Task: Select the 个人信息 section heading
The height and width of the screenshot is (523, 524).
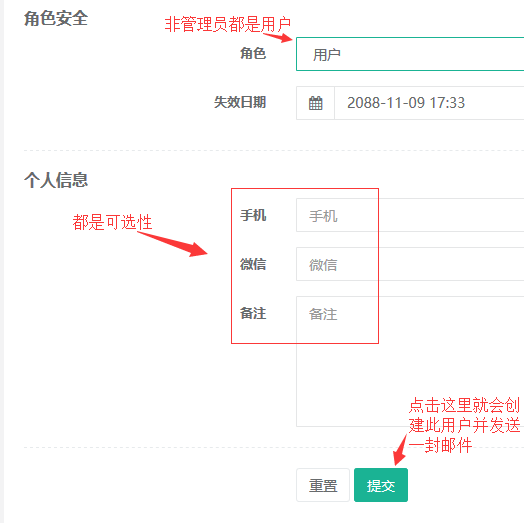Action: pyautogui.click(x=56, y=180)
